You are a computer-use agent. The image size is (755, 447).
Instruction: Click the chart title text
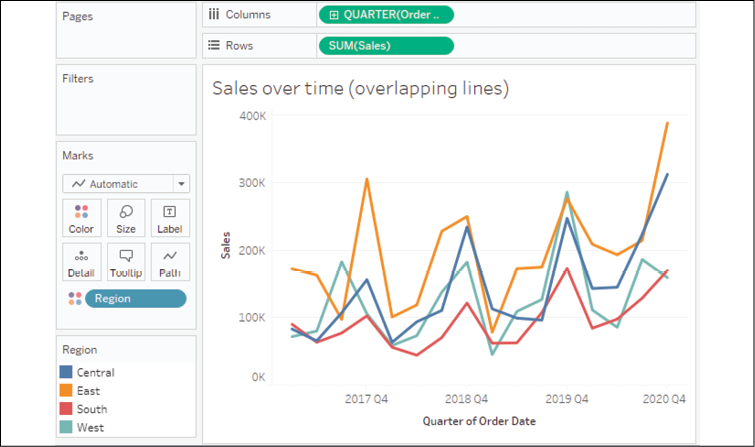pyautogui.click(x=361, y=89)
